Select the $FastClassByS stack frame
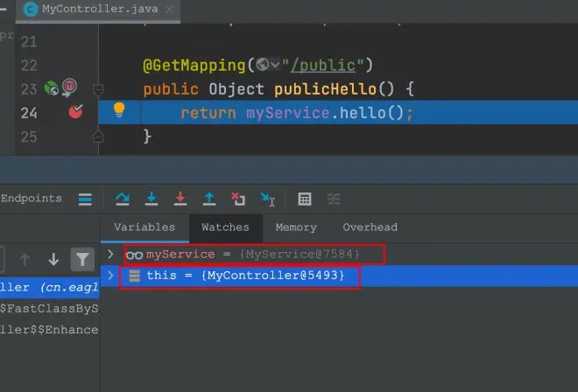The image size is (578, 392). [x=50, y=308]
